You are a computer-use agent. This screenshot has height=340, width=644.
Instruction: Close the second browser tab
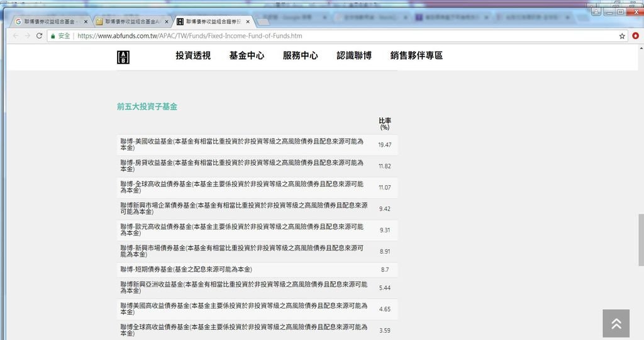pyautogui.click(x=166, y=22)
